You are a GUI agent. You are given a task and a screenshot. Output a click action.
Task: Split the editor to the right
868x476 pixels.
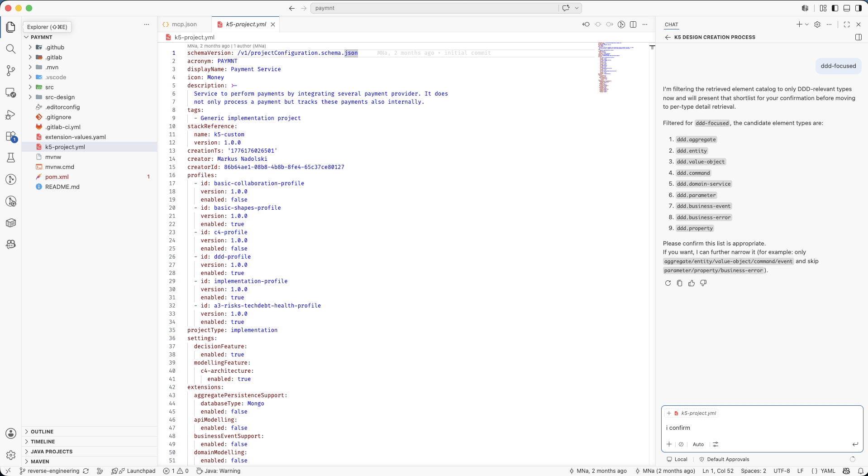click(633, 24)
